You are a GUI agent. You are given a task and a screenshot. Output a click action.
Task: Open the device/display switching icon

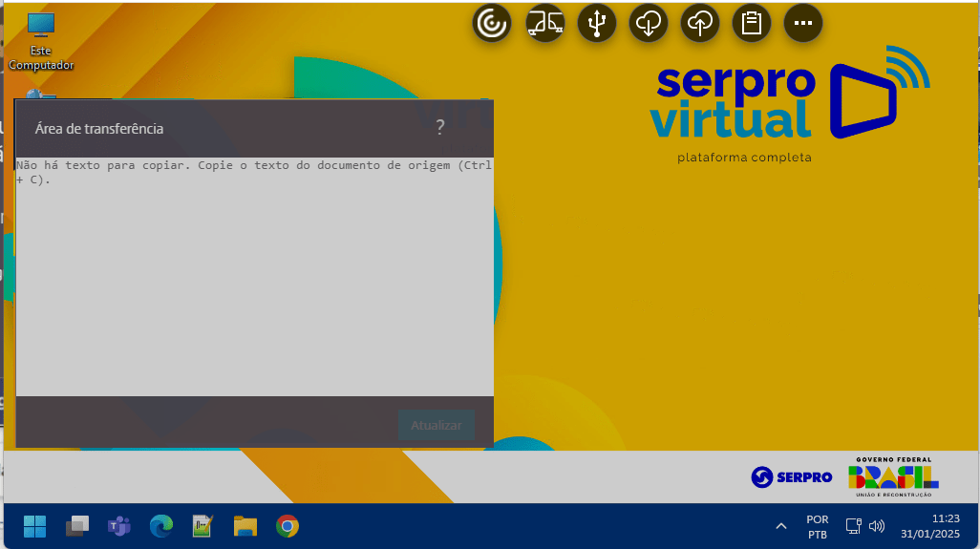pos(545,23)
